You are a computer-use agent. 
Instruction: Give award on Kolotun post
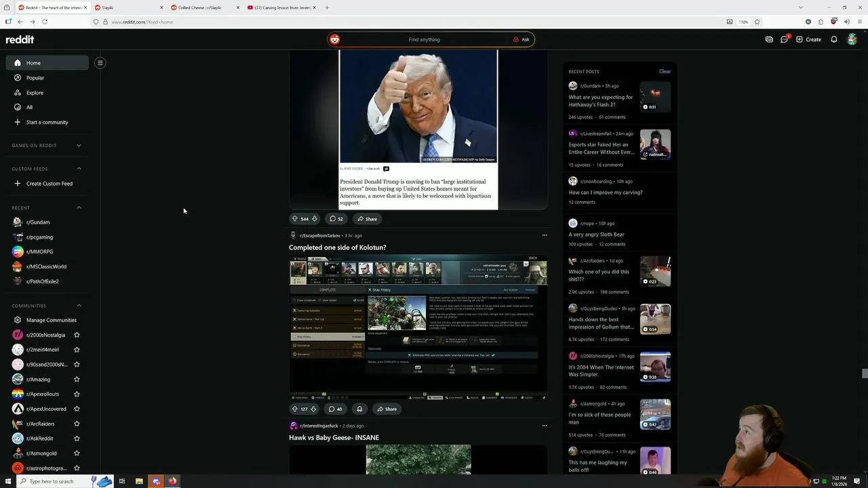[359, 409]
